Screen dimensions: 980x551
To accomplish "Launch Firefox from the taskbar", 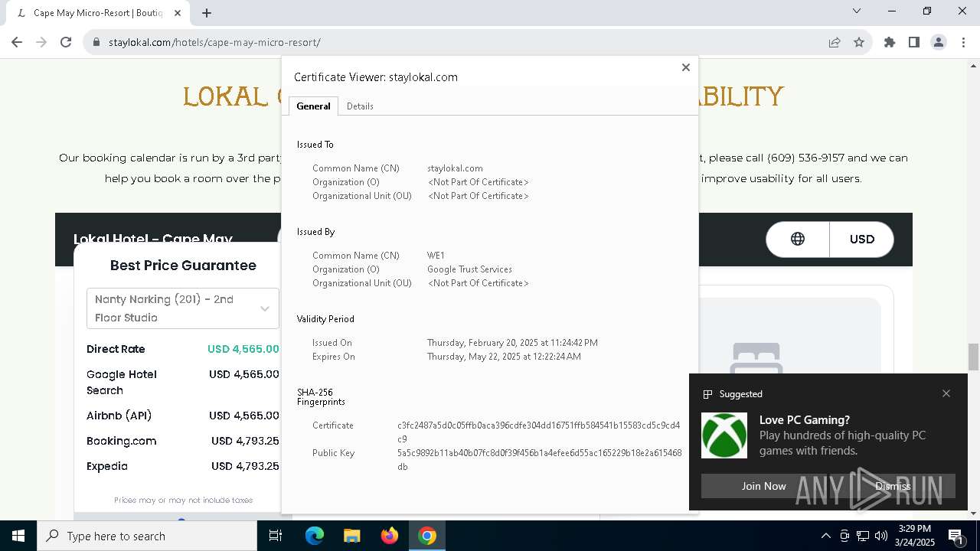I will click(x=390, y=536).
